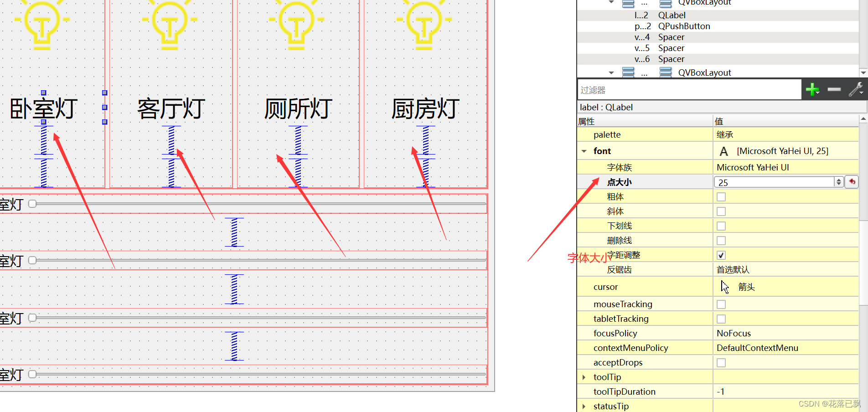Enable the tabletTracking checkbox

point(721,319)
